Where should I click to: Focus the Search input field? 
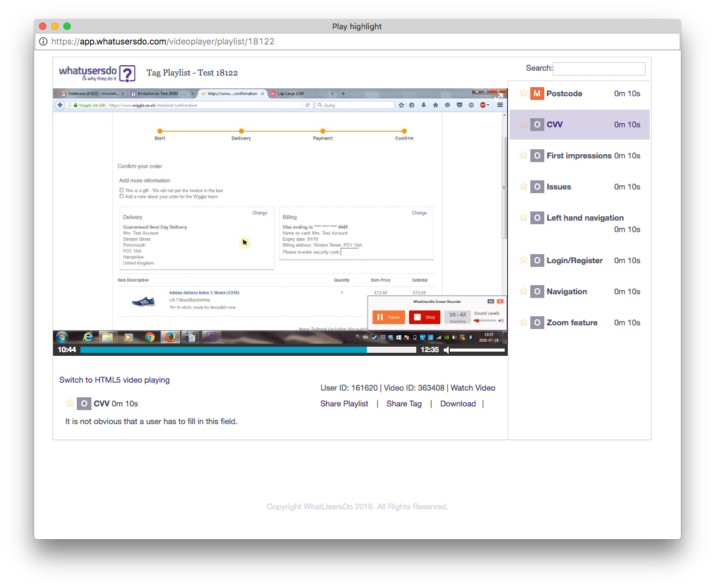[x=599, y=69]
